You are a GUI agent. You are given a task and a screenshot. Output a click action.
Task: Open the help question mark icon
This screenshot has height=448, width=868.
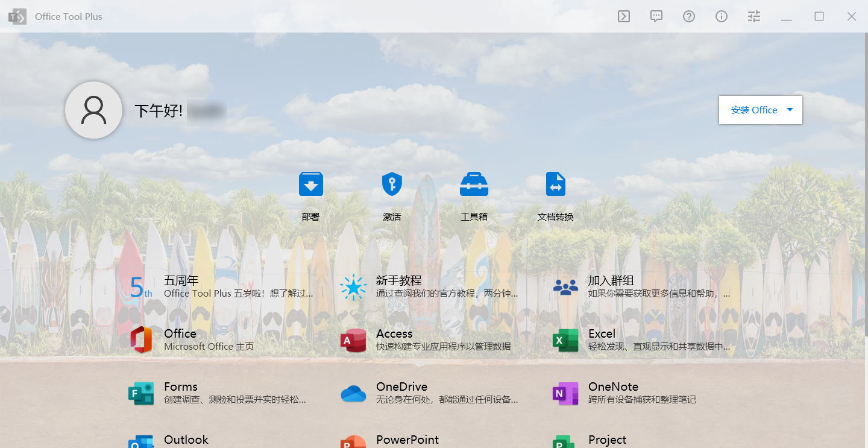[x=689, y=16]
